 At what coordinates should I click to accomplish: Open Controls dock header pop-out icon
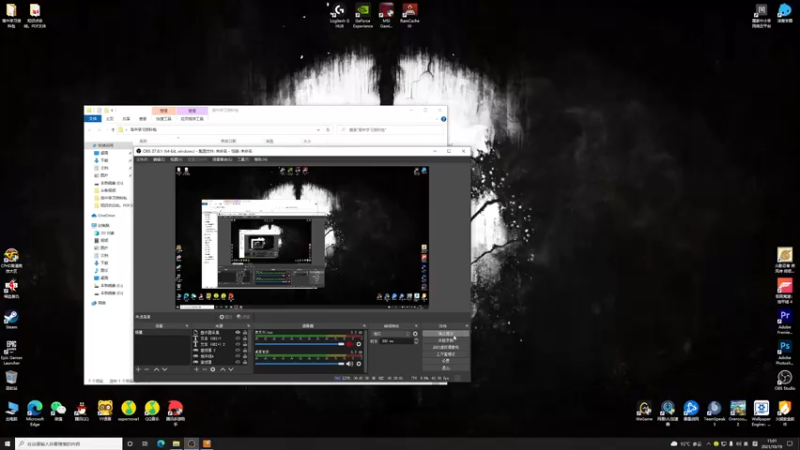tap(466, 326)
